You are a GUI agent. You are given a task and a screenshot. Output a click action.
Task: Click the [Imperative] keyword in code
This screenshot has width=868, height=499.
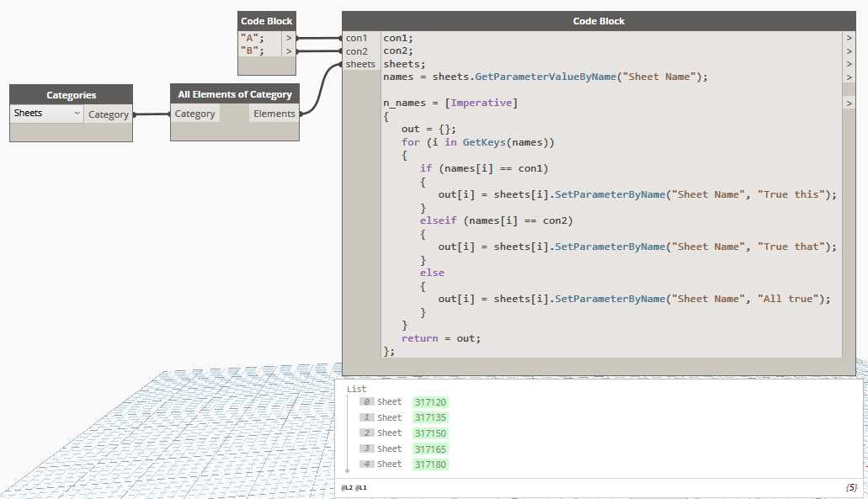(481, 103)
